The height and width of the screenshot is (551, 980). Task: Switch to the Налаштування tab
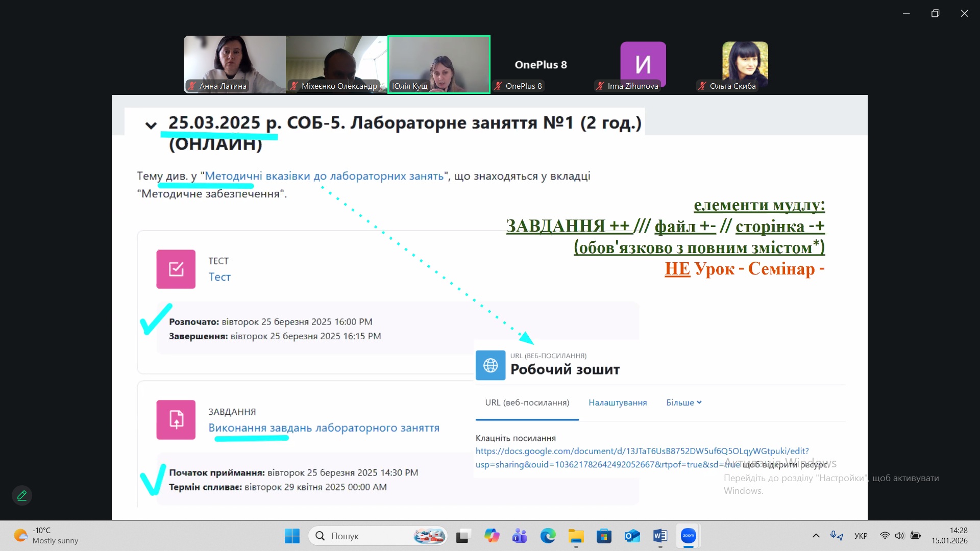pyautogui.click(x=618, y=403)
